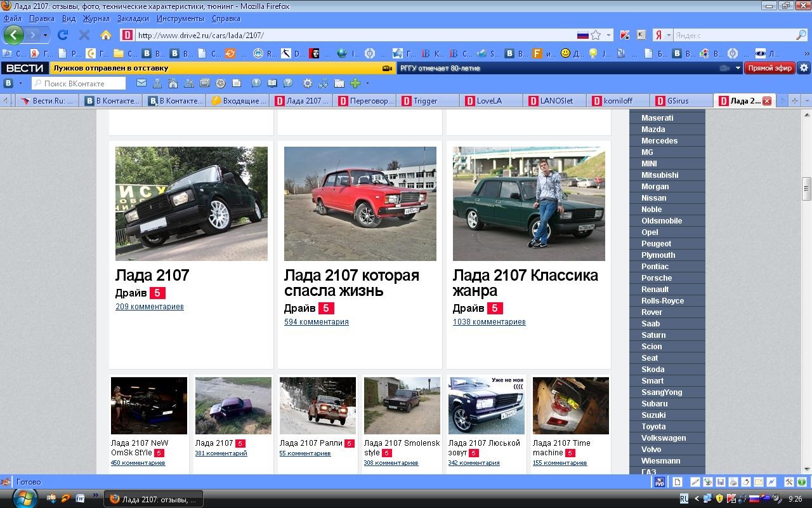This screenshot has height=508, width=812.
Task: Click the Windows Start orb
Action: point(24,498)
